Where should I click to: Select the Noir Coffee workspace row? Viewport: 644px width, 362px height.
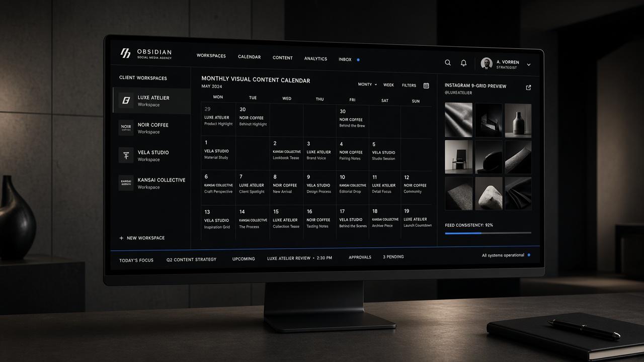click(151, 128)
